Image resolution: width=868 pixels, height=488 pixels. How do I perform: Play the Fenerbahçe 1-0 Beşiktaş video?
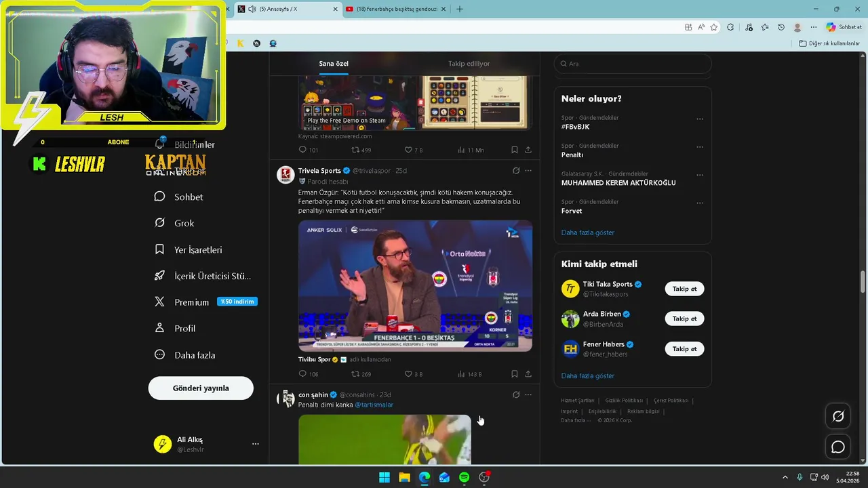pyautogui.click(x=415, y=286)
